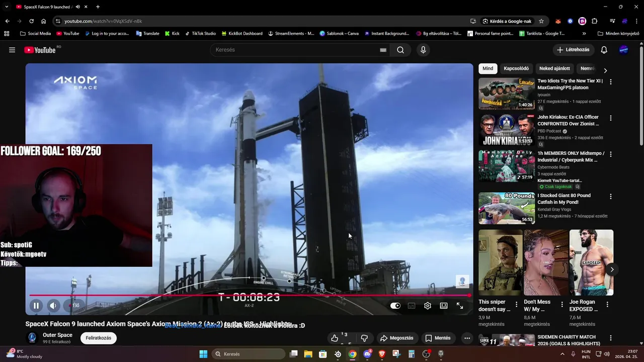Enter full screen mode
Viewport: 644px width, 362px height.
460,306
